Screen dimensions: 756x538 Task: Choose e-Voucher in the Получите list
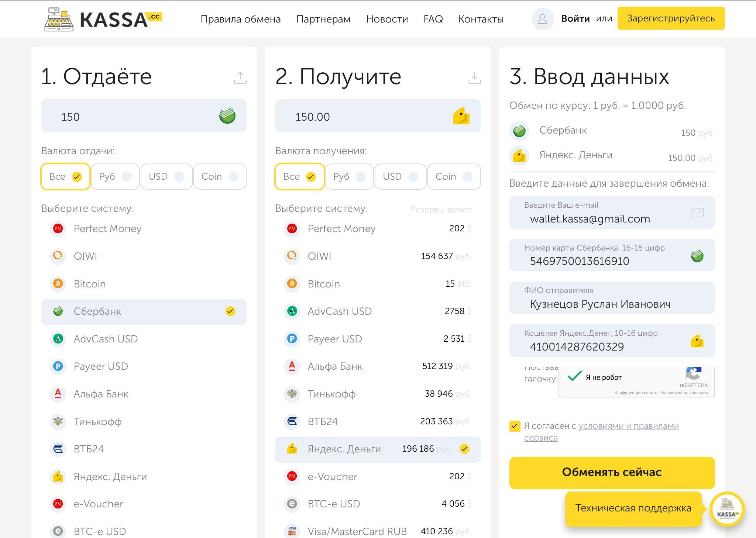point(378,476)
